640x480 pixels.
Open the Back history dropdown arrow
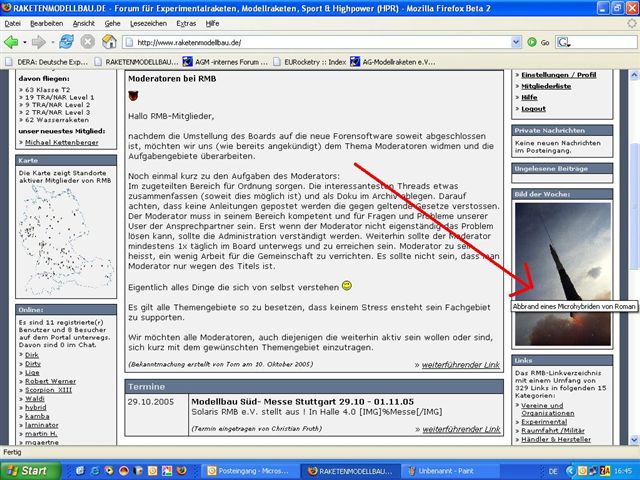click(25, 42)
